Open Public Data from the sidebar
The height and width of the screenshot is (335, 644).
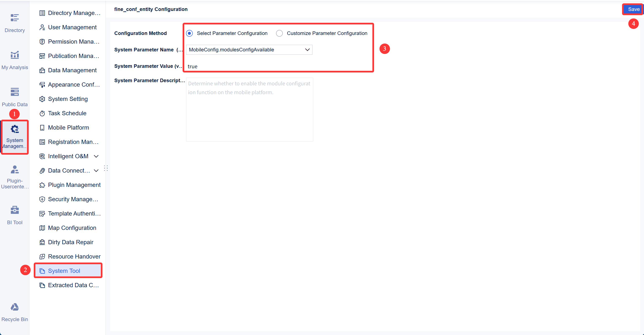[15, 96]
